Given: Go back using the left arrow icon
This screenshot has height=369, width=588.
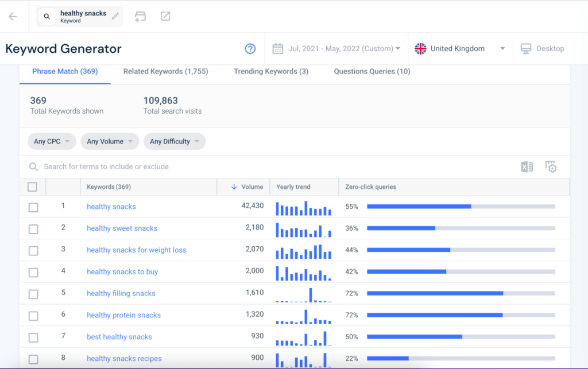Looking at the screenshot, I should (13, 17).
